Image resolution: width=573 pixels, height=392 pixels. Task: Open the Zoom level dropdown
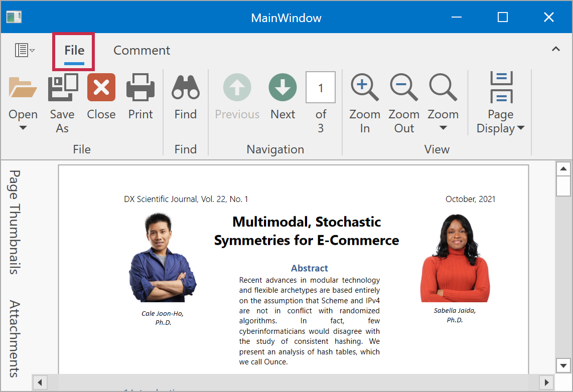point(443,128)
